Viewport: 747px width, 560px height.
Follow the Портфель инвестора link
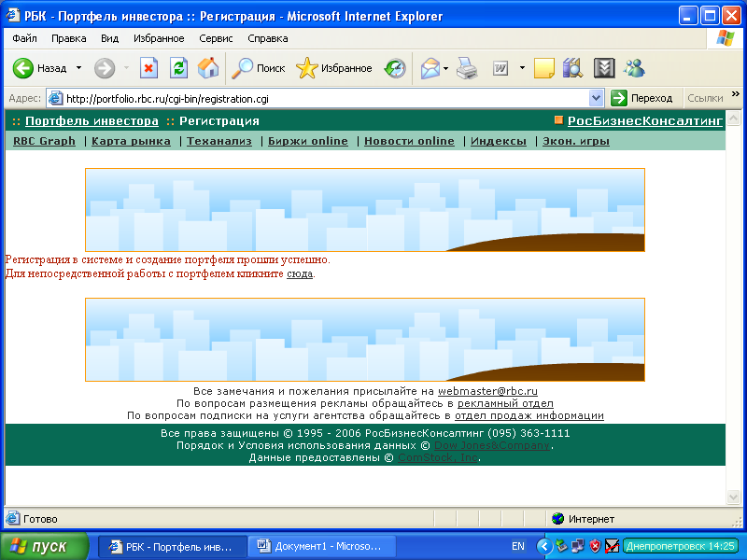[92, 121]
